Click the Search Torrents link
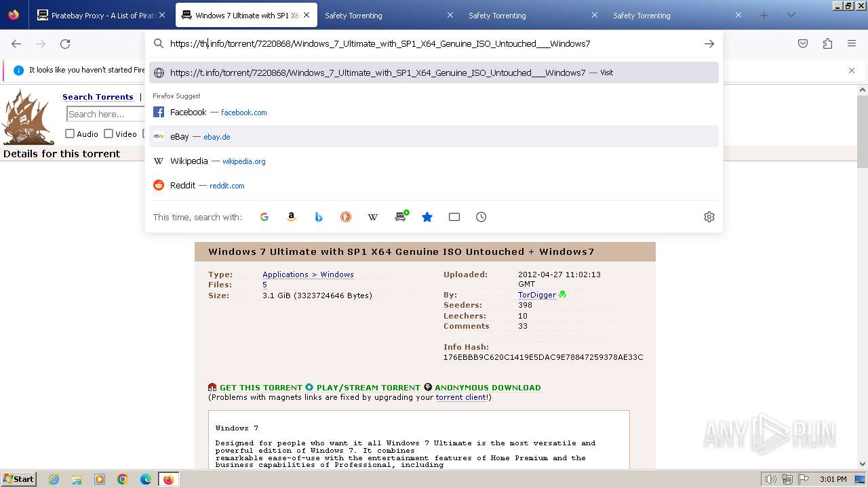Image resolution: width=868 pixels, height=488 pixels. pos(98,97)
